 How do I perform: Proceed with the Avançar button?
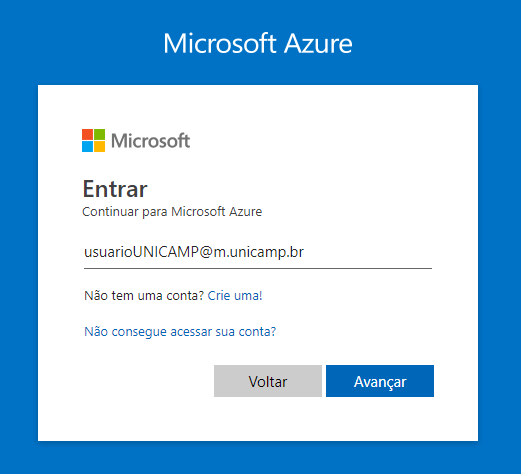coord(380,381)
